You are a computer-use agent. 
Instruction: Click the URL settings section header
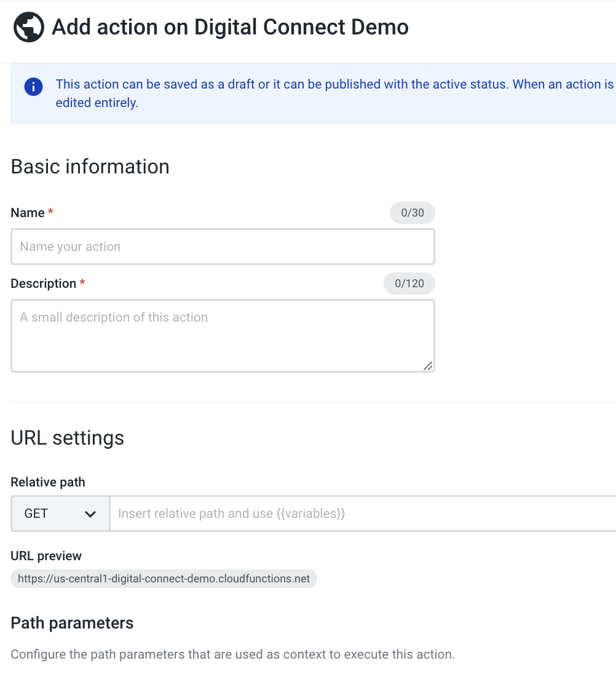click(x=67, y=438)
